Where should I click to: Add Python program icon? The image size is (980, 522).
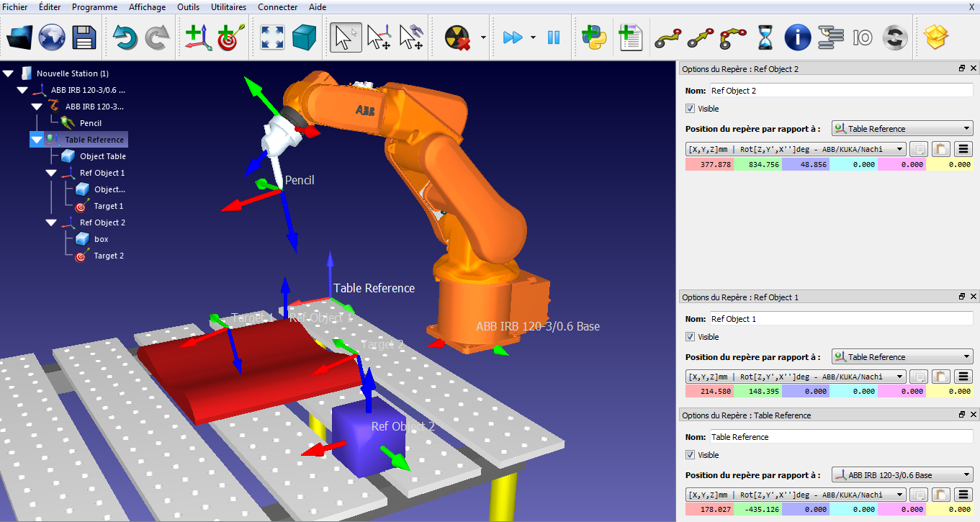(594, 37)
